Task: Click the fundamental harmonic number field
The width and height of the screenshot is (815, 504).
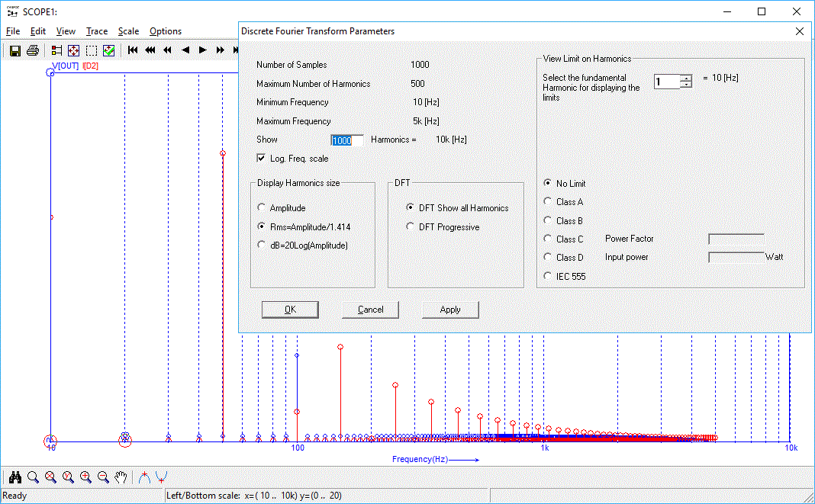Action: 668,82
